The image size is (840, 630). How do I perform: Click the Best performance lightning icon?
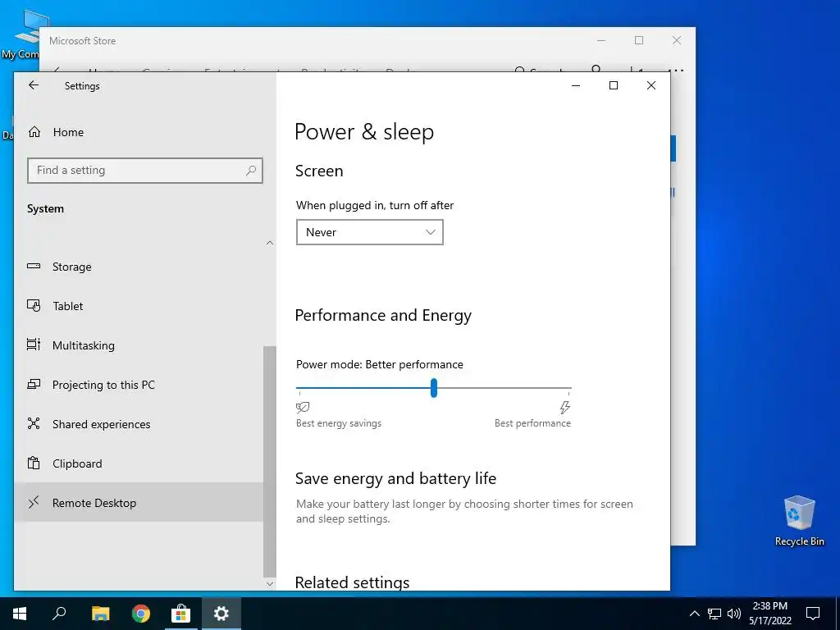[564, 408]
